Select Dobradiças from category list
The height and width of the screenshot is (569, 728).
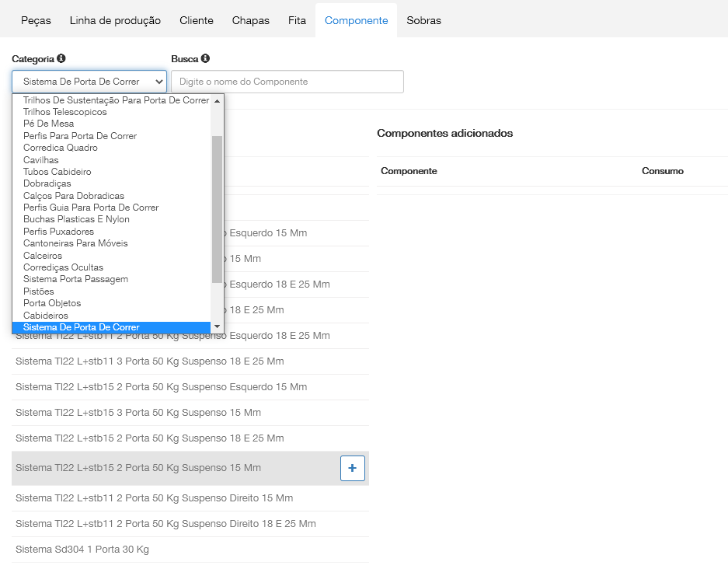[47, 183]
